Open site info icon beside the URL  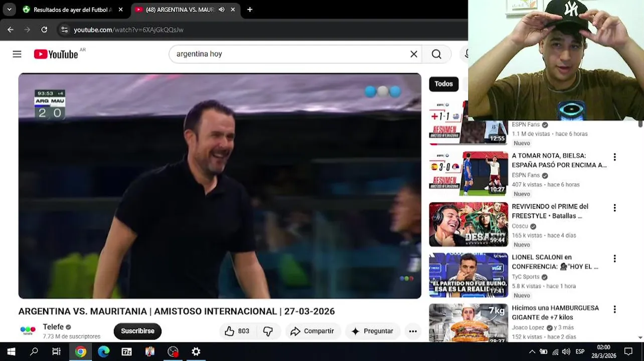point(64,30)
